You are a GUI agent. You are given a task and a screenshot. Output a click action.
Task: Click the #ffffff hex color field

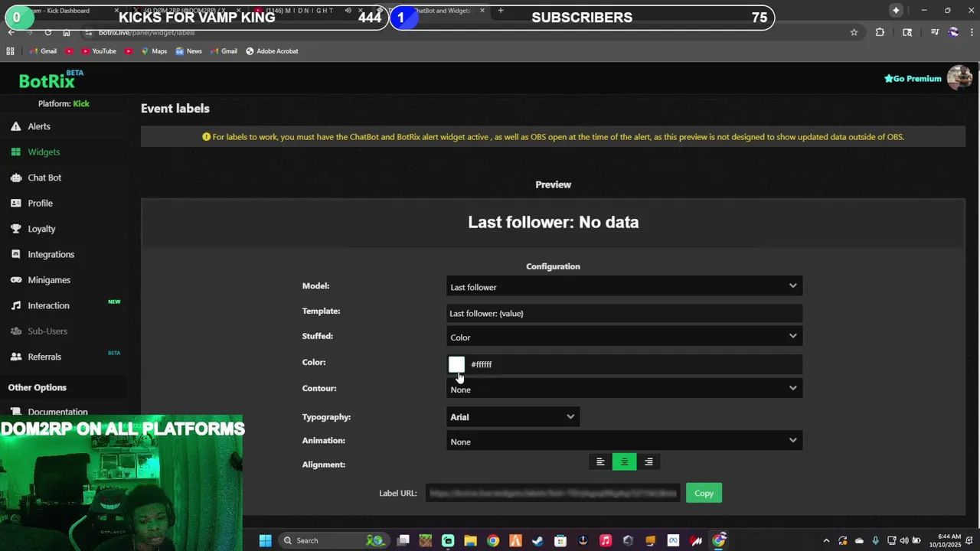pos(634,364)
